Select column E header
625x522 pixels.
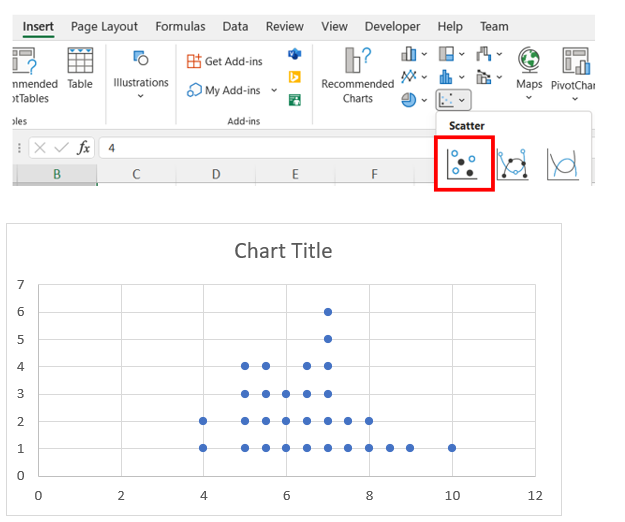point(295,174)
